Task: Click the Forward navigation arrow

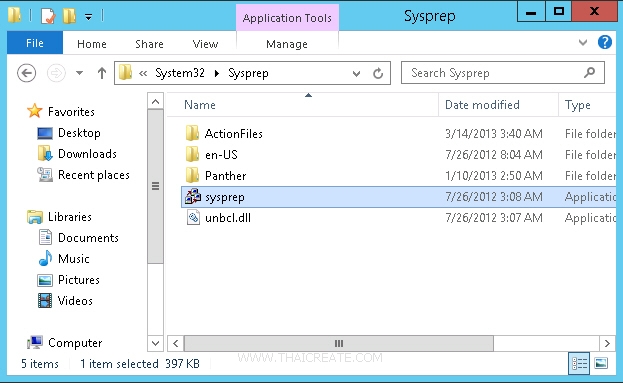Action: coord(56,73)
